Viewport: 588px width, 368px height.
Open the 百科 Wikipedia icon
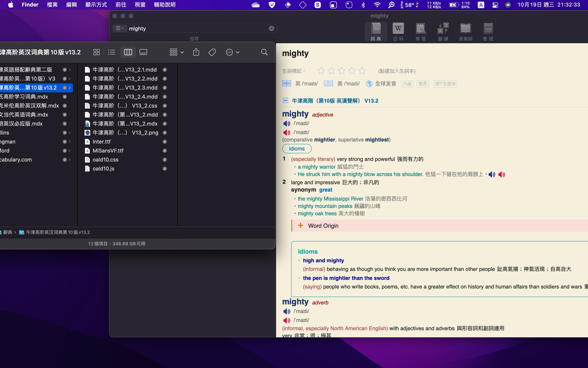pos(398,32)
